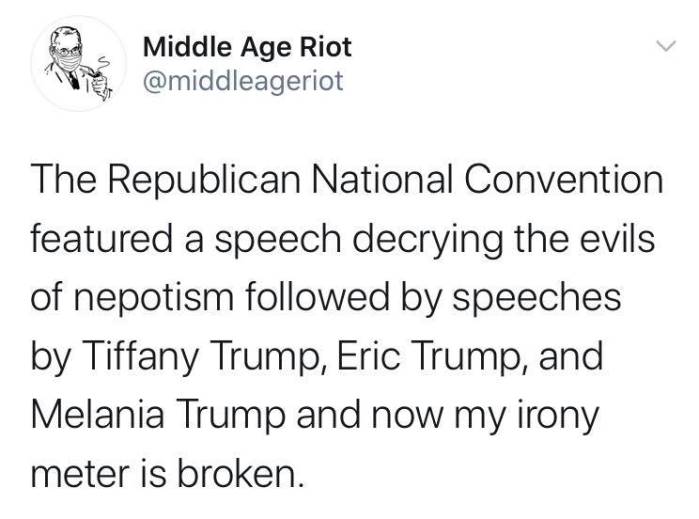Click the word "Riot" in the display name
Viewport: 699px width, 519px height.
pos(328,47)
